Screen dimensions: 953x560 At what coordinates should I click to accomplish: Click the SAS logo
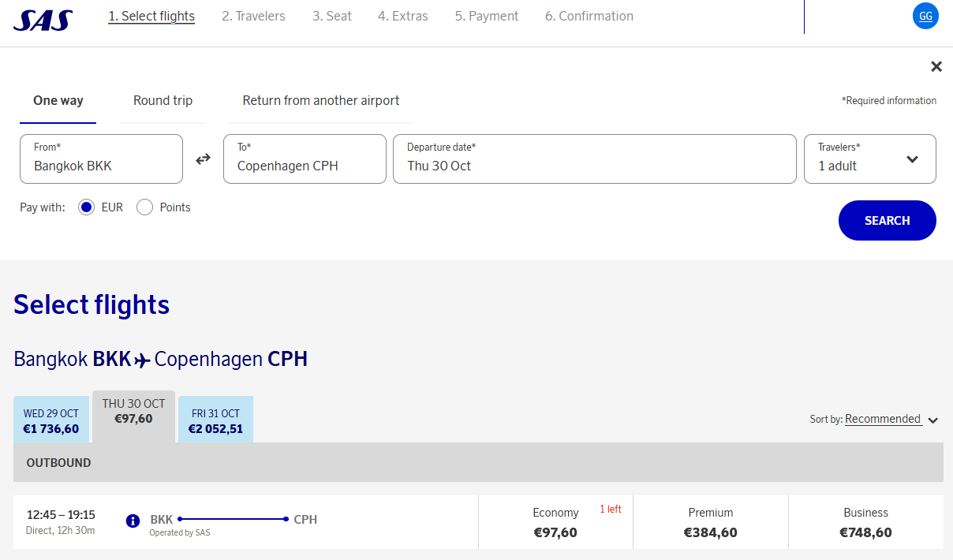(43, 20)
